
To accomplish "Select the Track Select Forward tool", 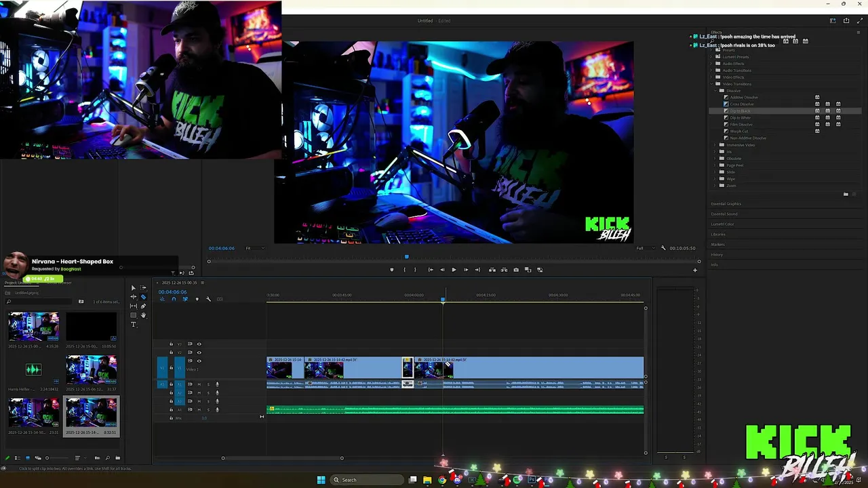I will pyautogui.click(x=143, y=288).
